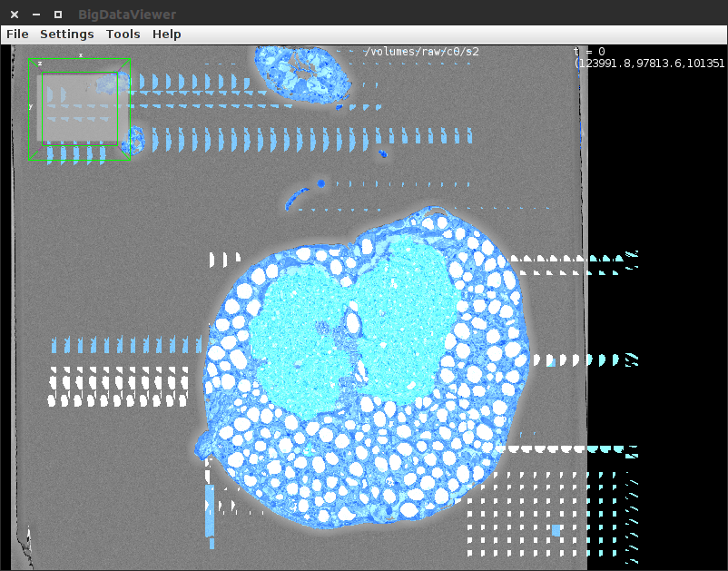Click the small blue dot above the specimen

[x=321, y=183]
